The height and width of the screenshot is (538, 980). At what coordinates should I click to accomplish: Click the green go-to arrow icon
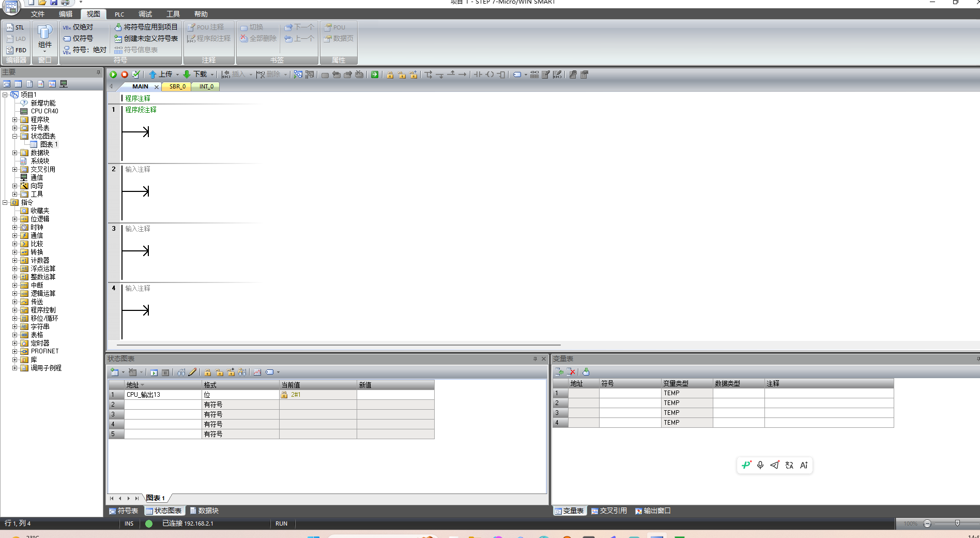point(375,74)
